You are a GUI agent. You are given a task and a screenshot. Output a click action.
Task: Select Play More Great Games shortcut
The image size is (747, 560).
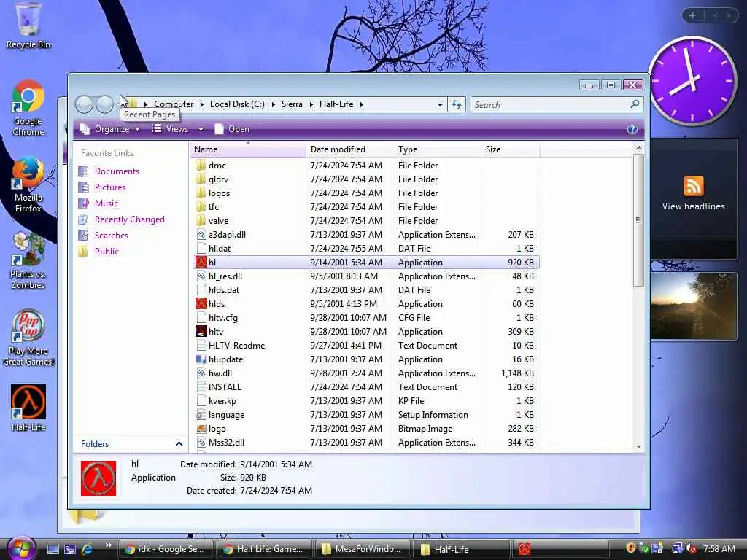click(28, 338)
